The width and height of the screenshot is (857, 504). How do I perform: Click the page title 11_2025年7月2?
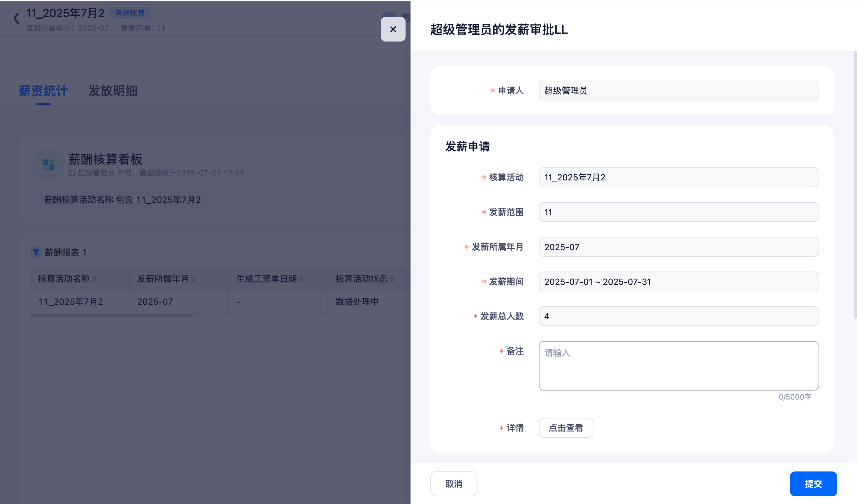pos(65,13)
